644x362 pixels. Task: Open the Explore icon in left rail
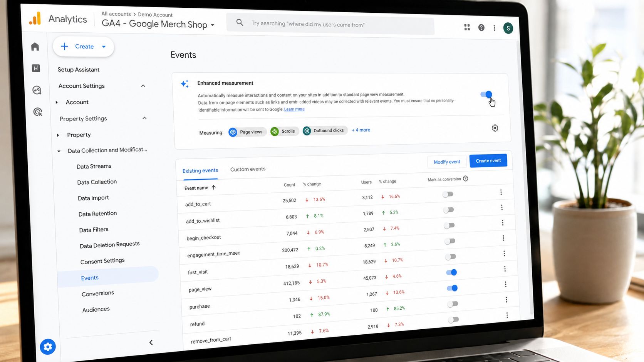(x=37, y=90)
